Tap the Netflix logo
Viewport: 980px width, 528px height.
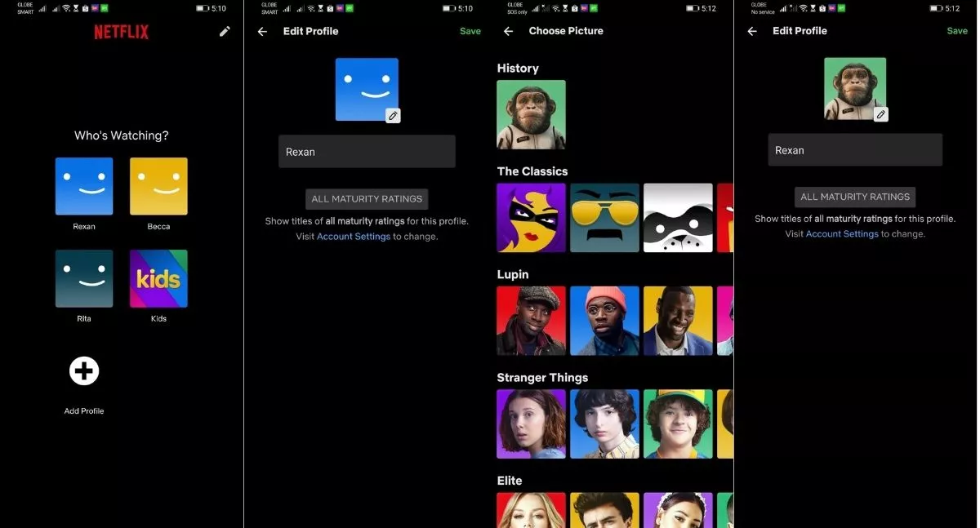[x=121, y=33]
